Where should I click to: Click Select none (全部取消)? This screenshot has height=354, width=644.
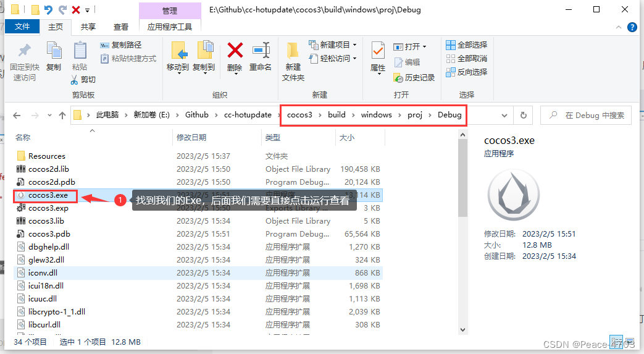pyautogui.click(x=467, y=59)
